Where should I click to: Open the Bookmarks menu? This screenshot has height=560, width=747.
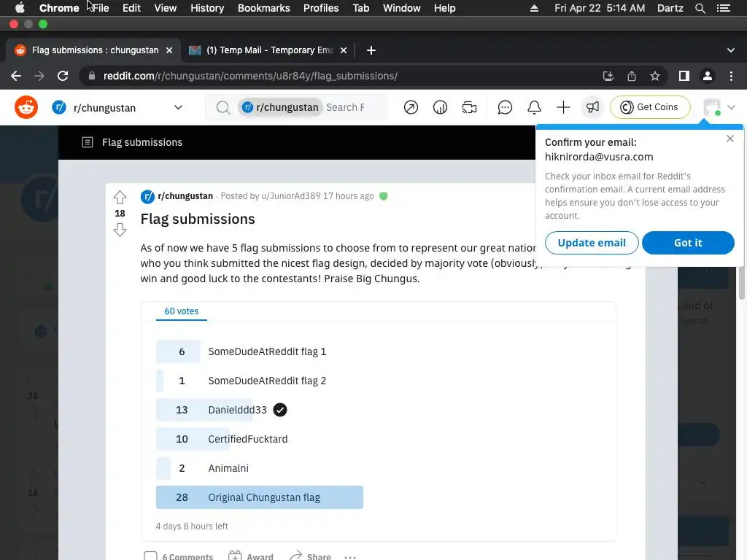point(263,8)
